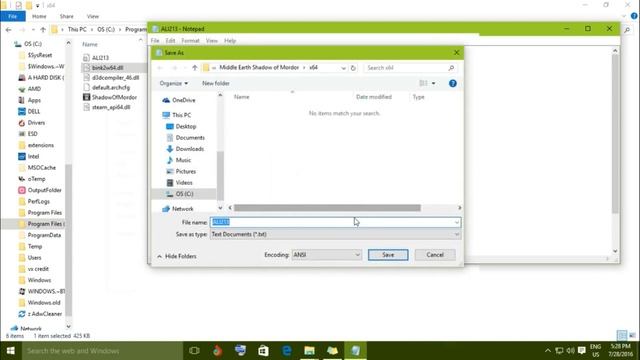
Task: Open the Encoding ANSI dropdown
Action: pos(327,255)
